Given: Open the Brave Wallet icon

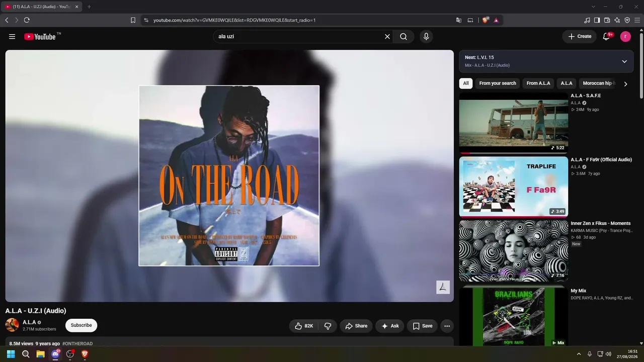Looking at the screenshot, I should click(607, 20).
